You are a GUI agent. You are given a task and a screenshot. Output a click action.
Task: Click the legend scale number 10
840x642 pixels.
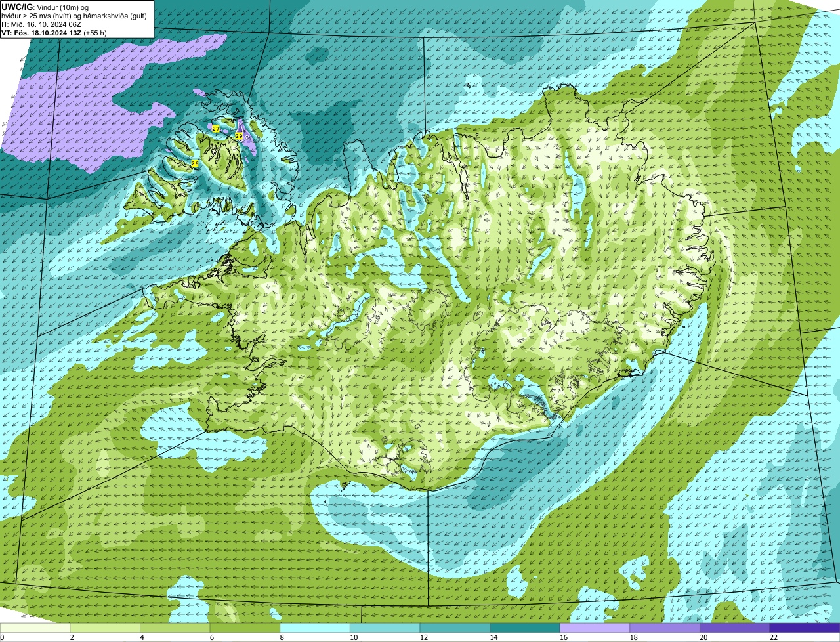(x=354, y=637)
